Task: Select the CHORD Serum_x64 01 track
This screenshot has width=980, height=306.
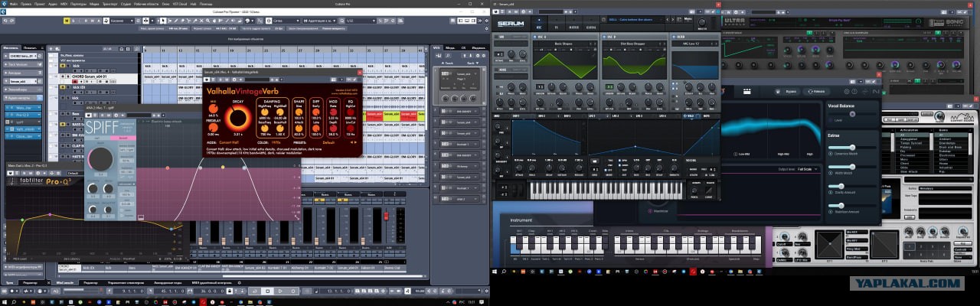Action: click(x=88, y=76)
